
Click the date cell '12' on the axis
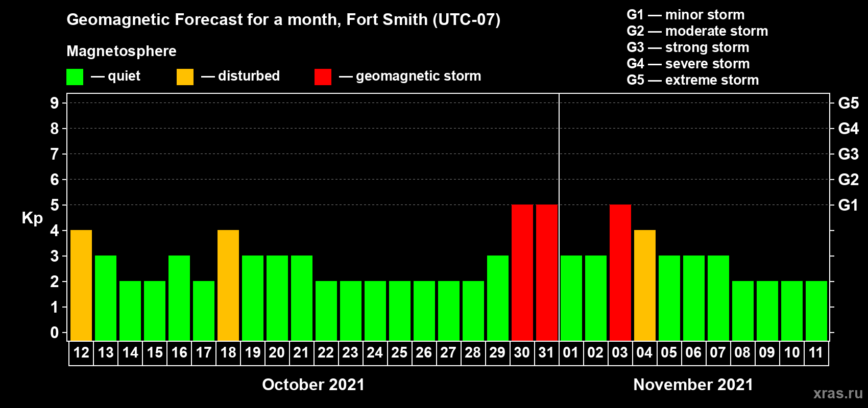(x=81, y=353)
